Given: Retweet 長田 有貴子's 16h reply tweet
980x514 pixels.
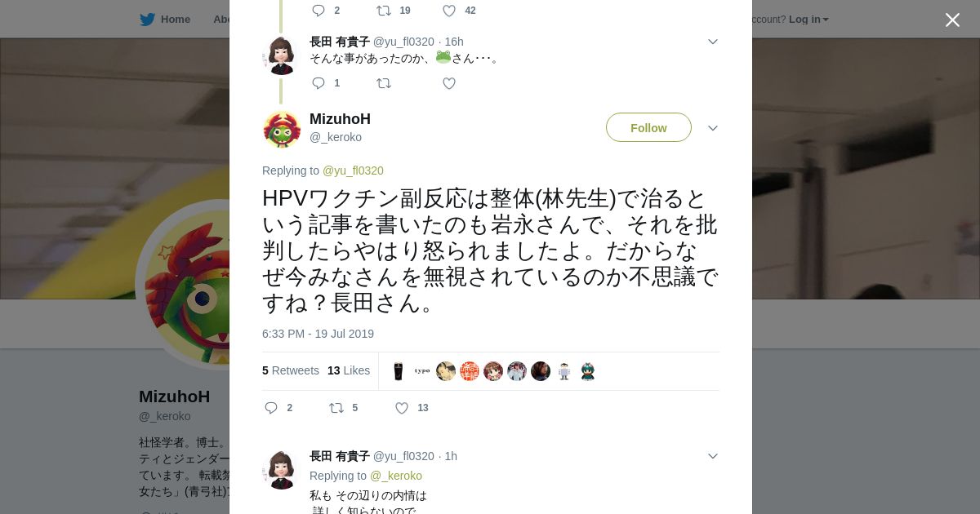Looking at the screenshot, I should click(384, 83).
